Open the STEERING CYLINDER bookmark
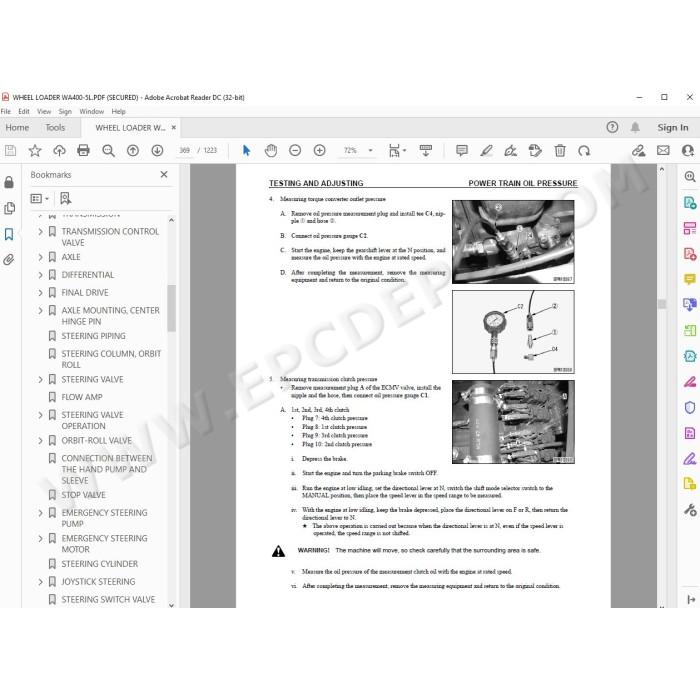 (100, 564)
